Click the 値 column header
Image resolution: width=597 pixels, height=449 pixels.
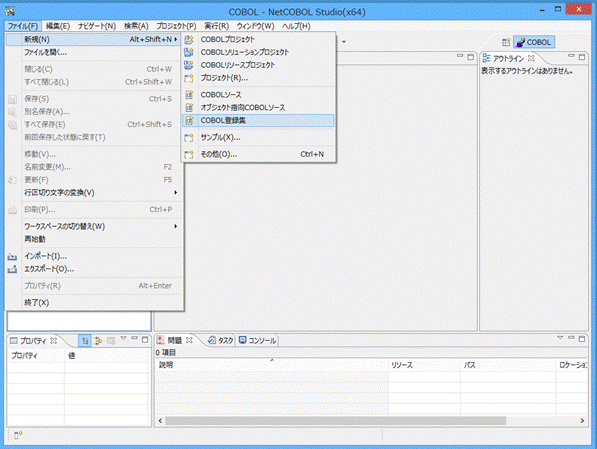107,356
